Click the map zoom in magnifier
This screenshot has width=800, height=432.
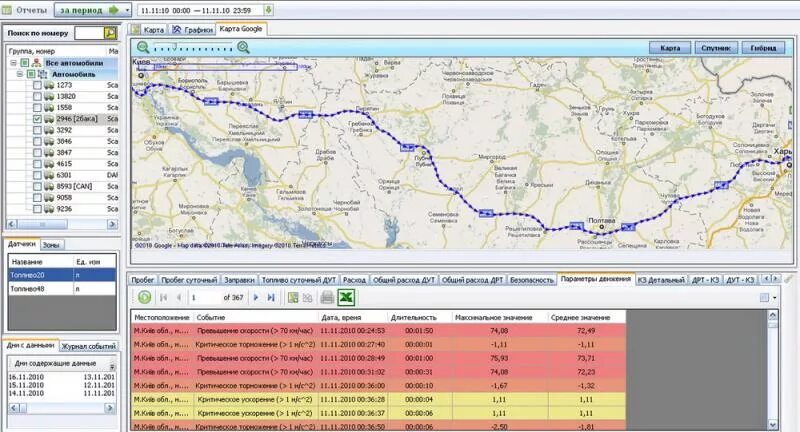click(243, 47)
